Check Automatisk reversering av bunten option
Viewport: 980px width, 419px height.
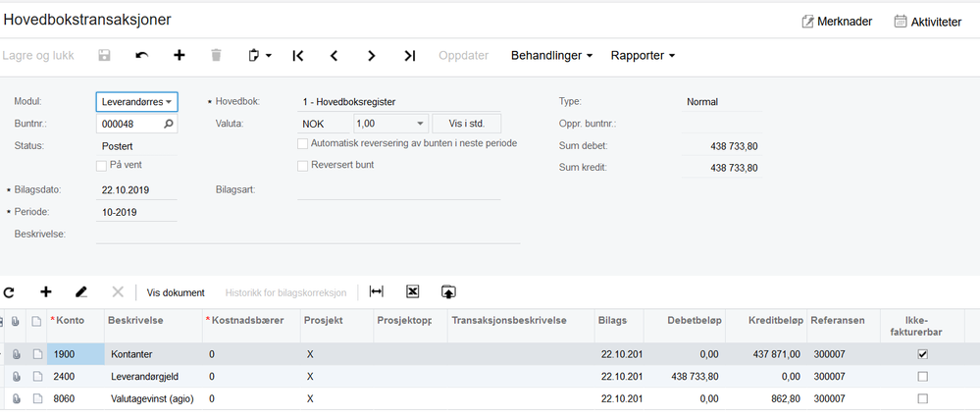click(303, 143)
